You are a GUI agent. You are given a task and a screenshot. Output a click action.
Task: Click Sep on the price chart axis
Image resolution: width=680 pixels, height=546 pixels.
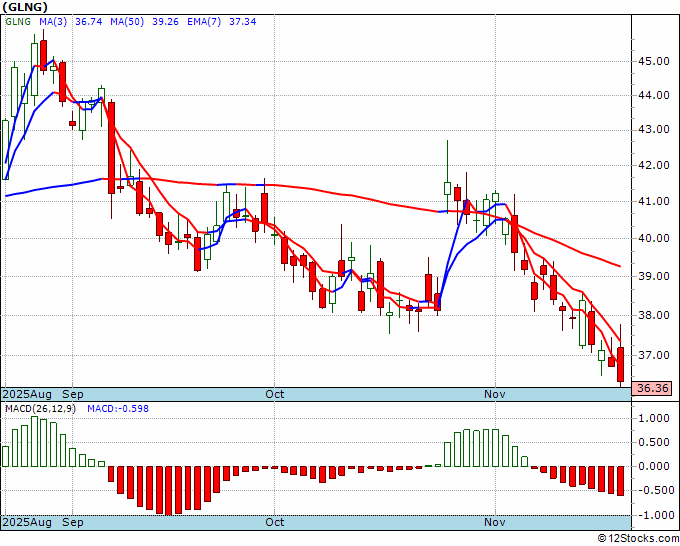tap(73, 394)
